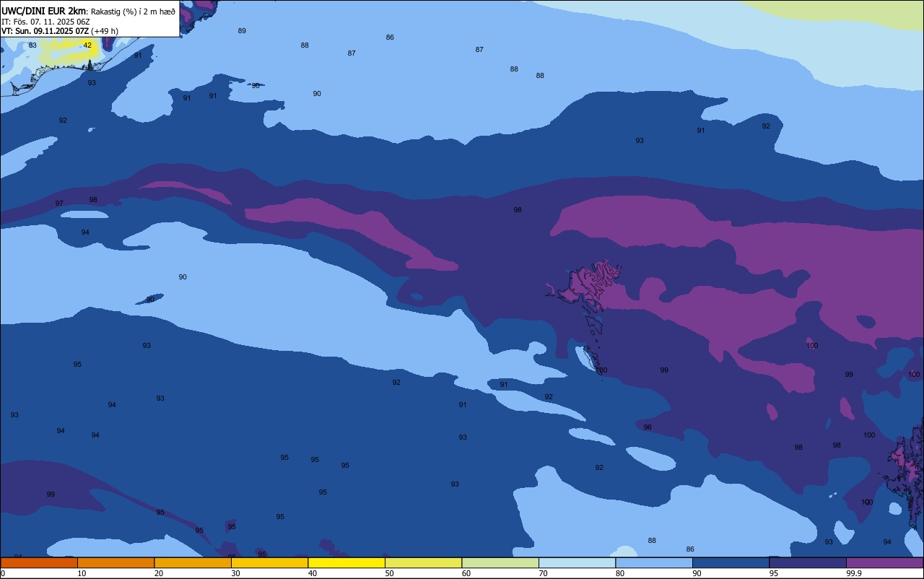Screen dimensions: 924x579
Task: Click the "83" humidity value on the map
Action: pyautogui.click(x=32, y=45)
